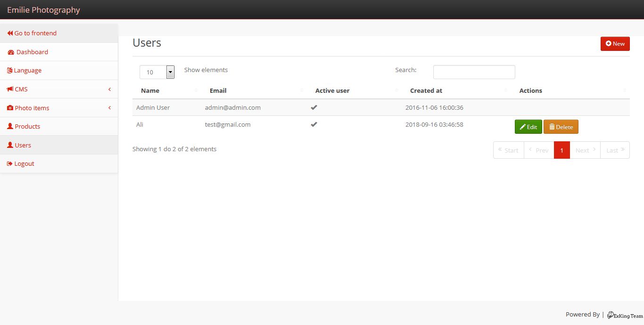Sort table by Email column
644x325 pixels.
click(x=254, y=90)
